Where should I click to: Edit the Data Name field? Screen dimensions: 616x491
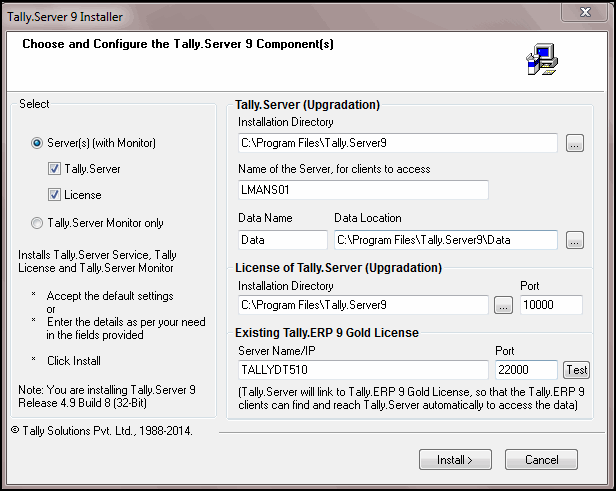pyautogui.click(x=283, y=240)
